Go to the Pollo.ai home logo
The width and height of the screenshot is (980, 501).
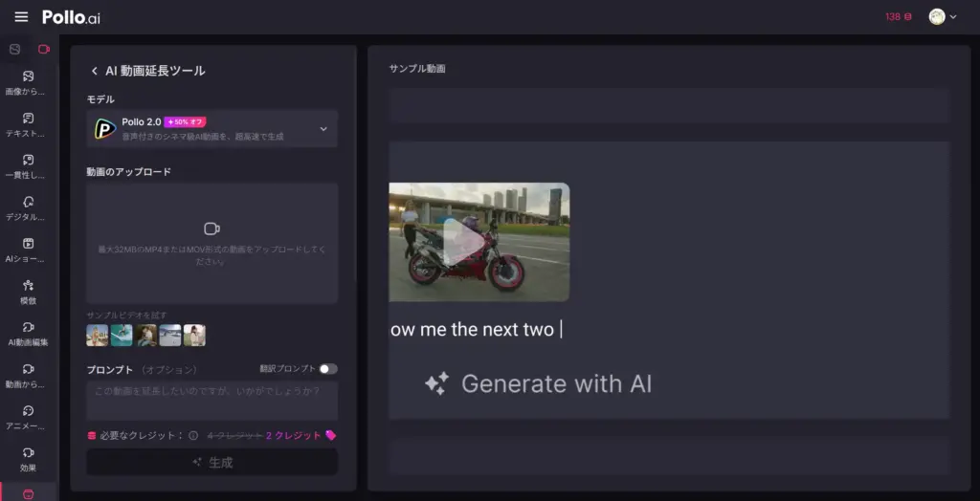[x=71, y=17]
